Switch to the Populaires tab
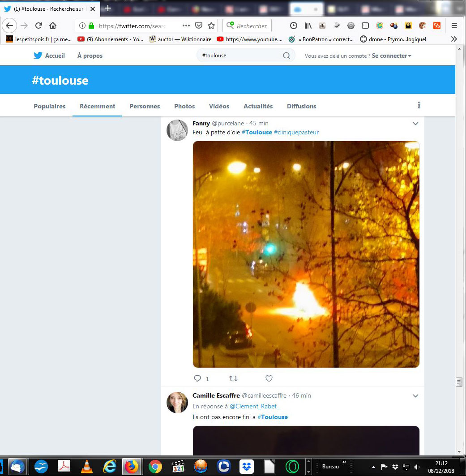The width and height of the screenshot is (466, 476). pos(49,106)
